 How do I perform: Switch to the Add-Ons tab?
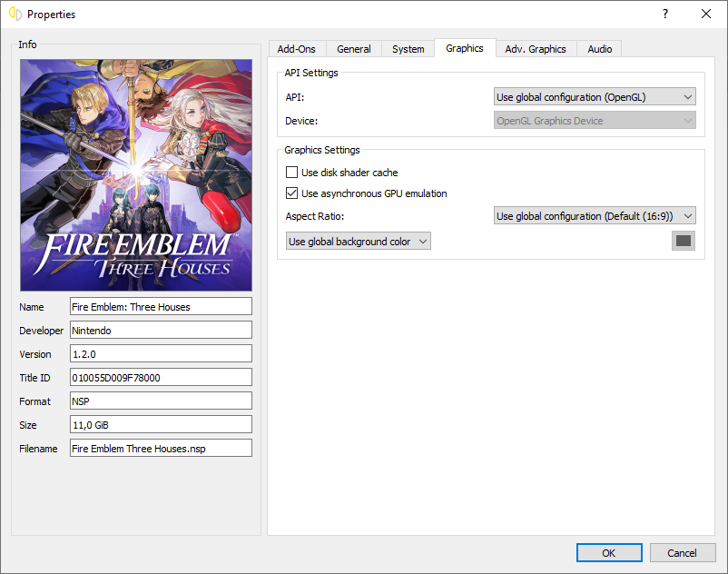click(296, 49)
